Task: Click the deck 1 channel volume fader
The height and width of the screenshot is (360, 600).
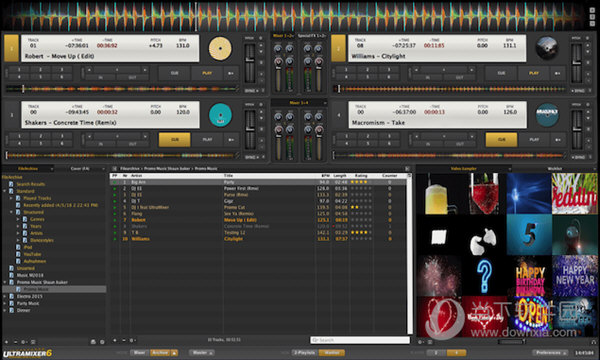Action: pos(278,78)
